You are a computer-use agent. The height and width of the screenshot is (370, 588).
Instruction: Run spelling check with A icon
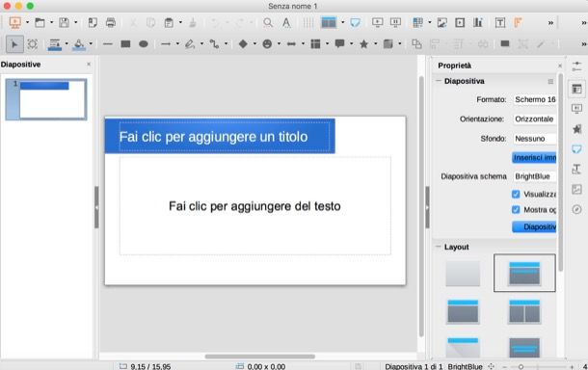[x=286, y=23]
